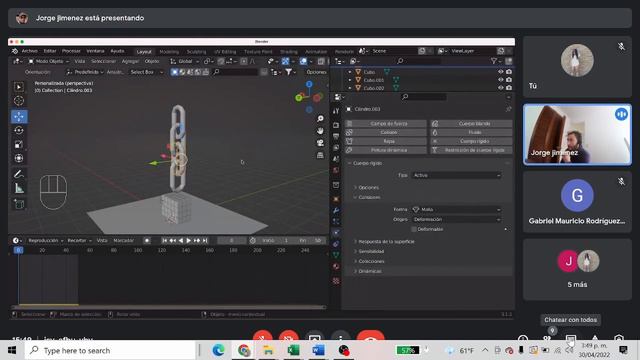Select the Annotate pencil tool
The height and width of the screenshot is (360, 640).
pos(19,174)
